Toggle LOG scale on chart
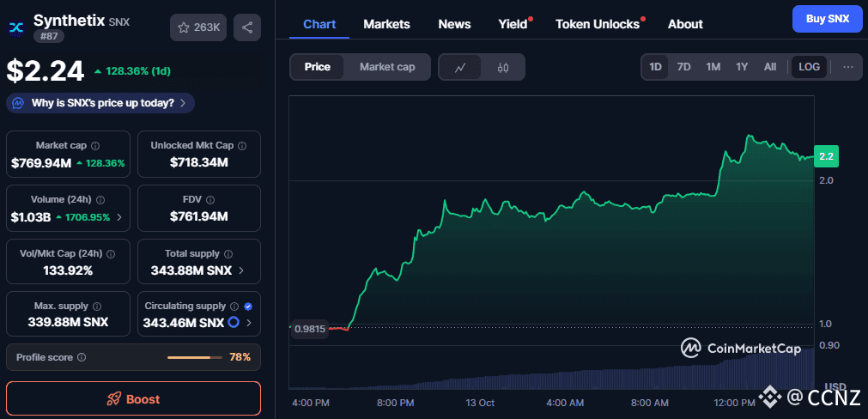The width and height of the screenshot is (868, 419). pos(809,67)
